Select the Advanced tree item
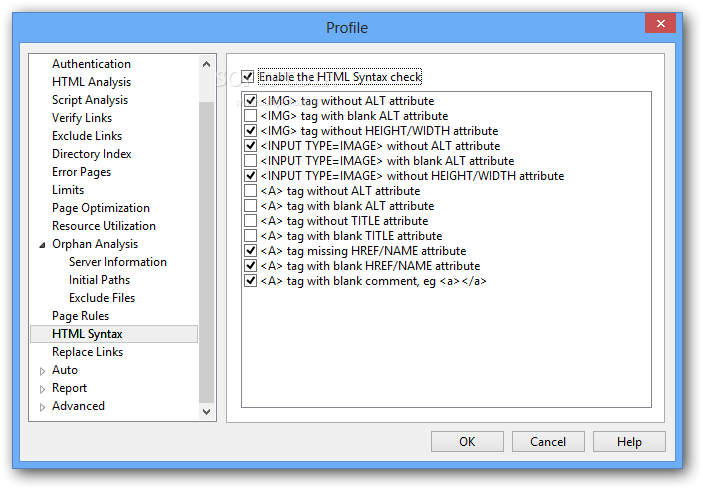 pos(78,406)
